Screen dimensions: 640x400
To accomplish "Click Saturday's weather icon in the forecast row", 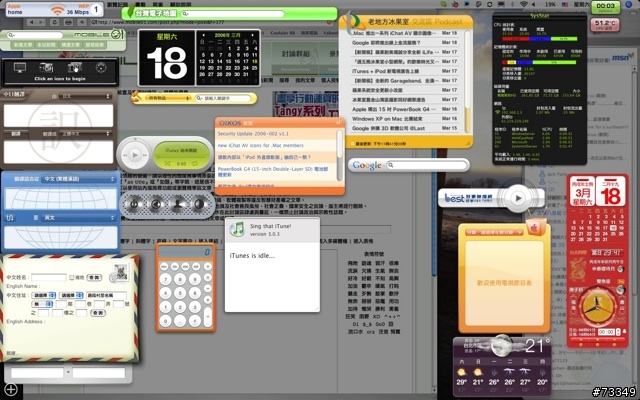I will (462, 372).
